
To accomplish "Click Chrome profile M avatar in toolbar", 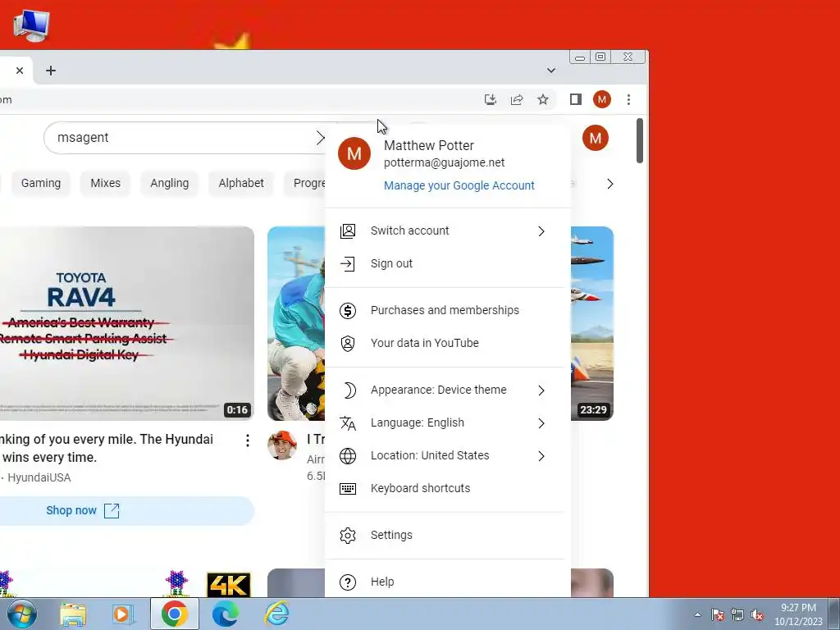I will tap(601, 99).
